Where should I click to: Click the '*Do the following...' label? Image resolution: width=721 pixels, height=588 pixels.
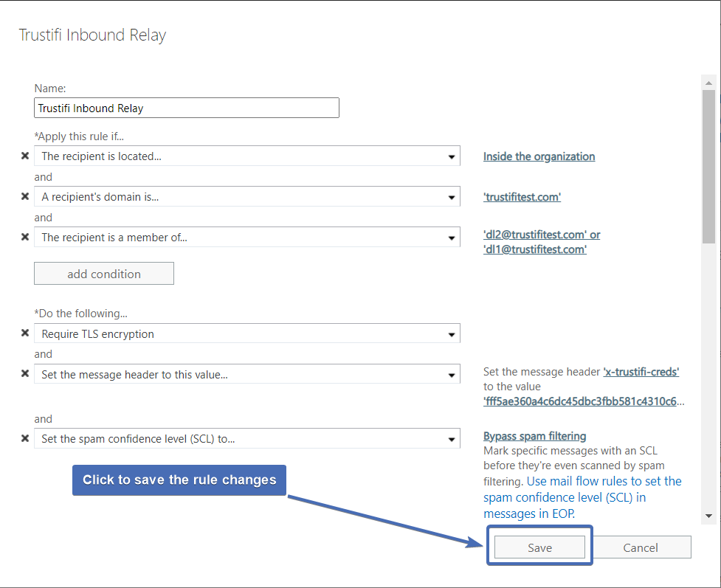pyautogui.click(x=81, y=314)
